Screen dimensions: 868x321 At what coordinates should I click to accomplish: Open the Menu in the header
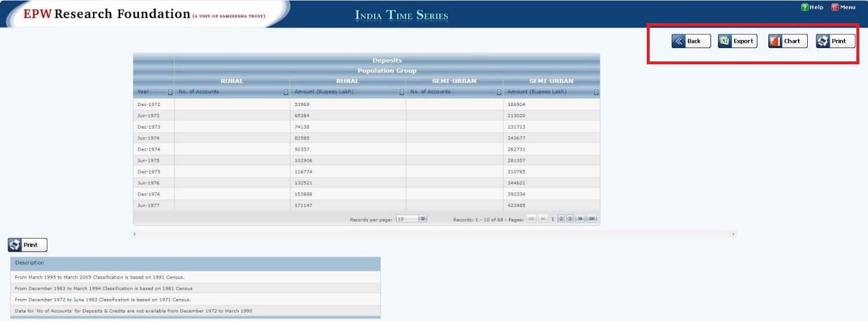[843, 8]
